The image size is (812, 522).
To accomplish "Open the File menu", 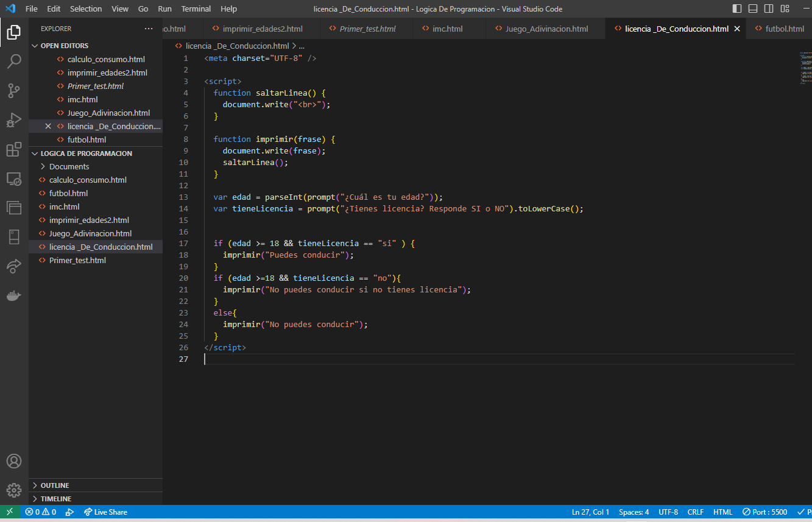I will 32,9.
